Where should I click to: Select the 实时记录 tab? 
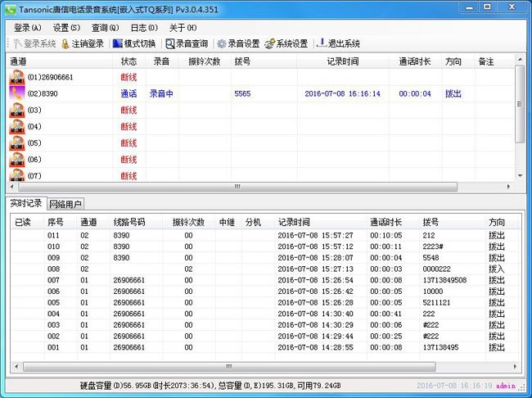pyautogui.click(x=25, y=204)
